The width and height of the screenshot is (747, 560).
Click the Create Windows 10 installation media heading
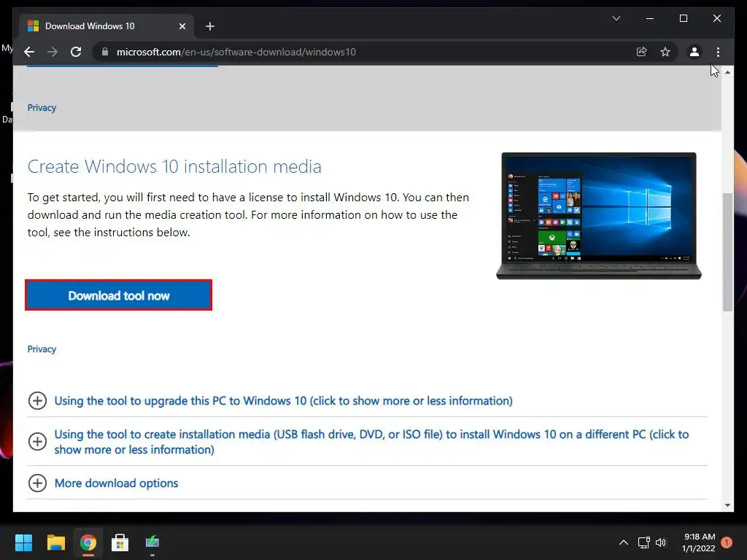pyautogui.click(x=174, y=167)
